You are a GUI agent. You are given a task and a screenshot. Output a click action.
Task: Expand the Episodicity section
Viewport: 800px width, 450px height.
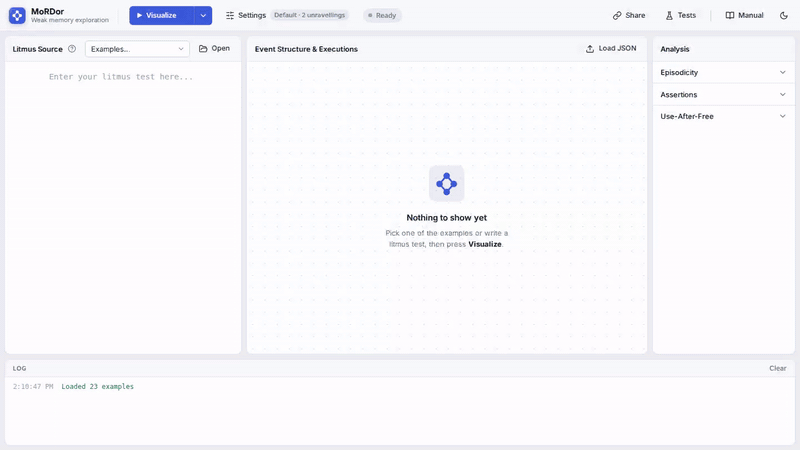[723, 72]
